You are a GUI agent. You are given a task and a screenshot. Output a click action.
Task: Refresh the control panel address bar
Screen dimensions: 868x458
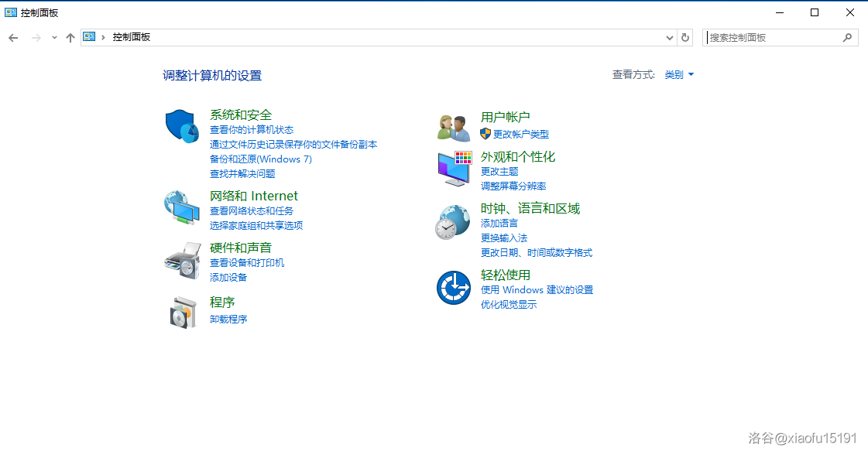pyautogui.click(x=684, y=38)
